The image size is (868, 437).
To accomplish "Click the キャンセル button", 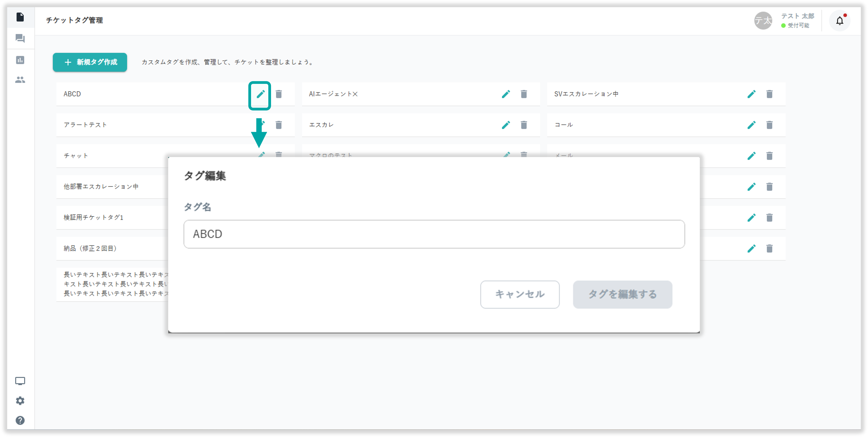I will [x=520, y=294].
